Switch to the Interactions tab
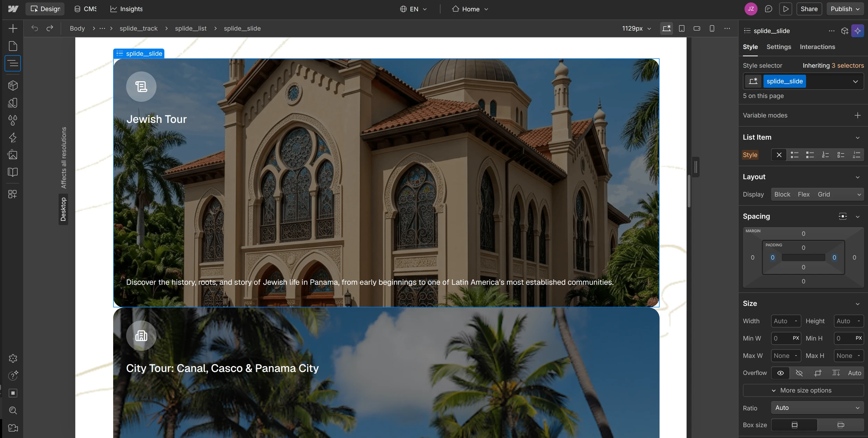Image resolution: width=868 pixels, height=438 pixels. 817,47
